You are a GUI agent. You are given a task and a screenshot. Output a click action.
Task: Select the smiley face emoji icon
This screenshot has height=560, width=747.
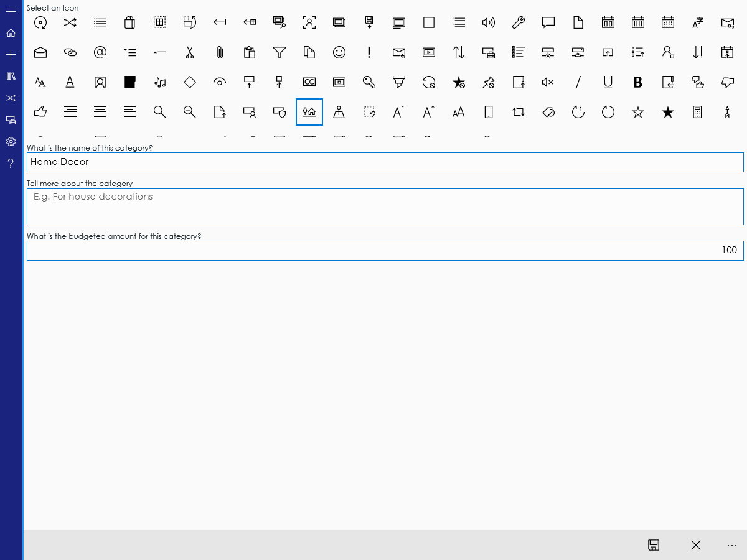339,52
